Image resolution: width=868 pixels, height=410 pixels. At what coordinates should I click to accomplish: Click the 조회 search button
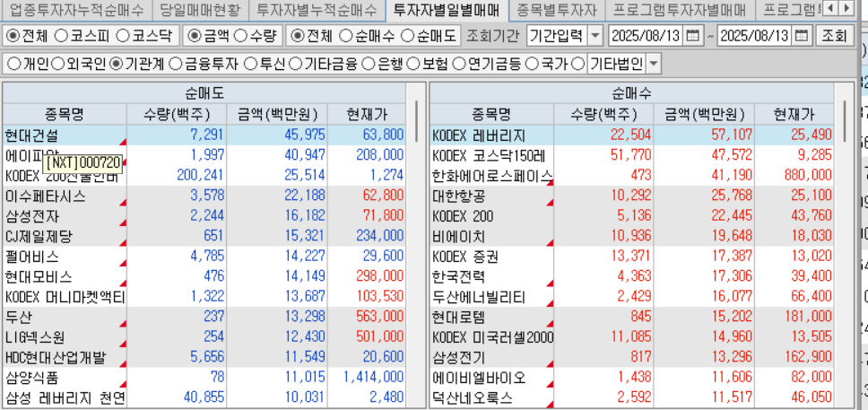[834, 36]
